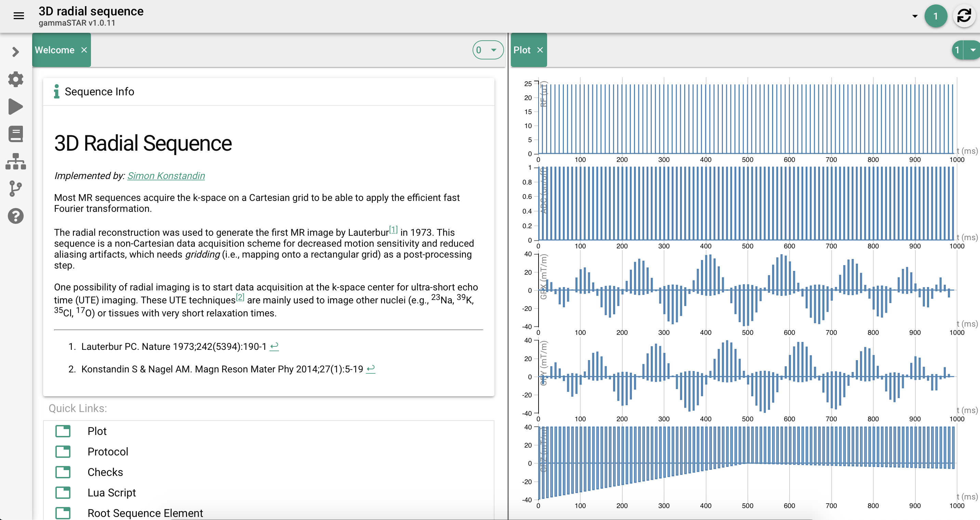Screen dimensions: 980x520
Task: Close the Plot tab
Action: click(540, 50)
